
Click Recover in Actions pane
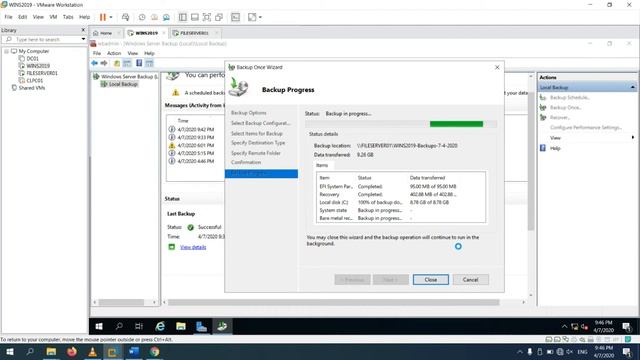tap(560, 118)
